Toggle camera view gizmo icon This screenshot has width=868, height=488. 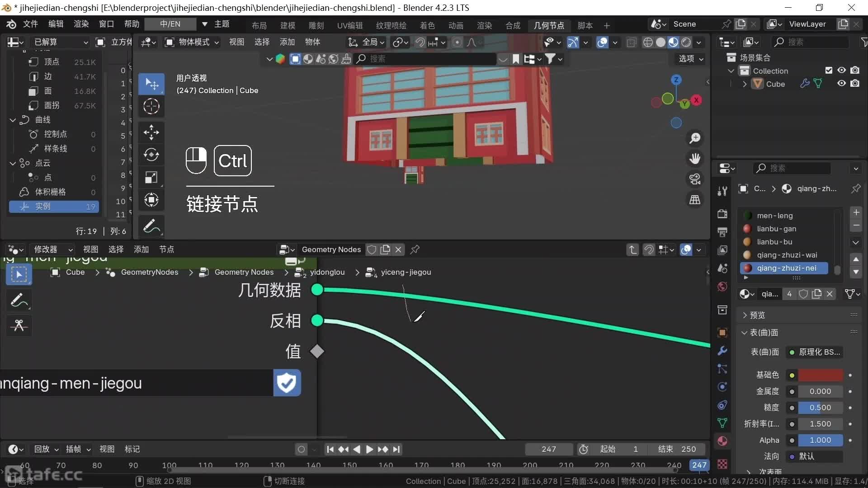pos(695,179)
